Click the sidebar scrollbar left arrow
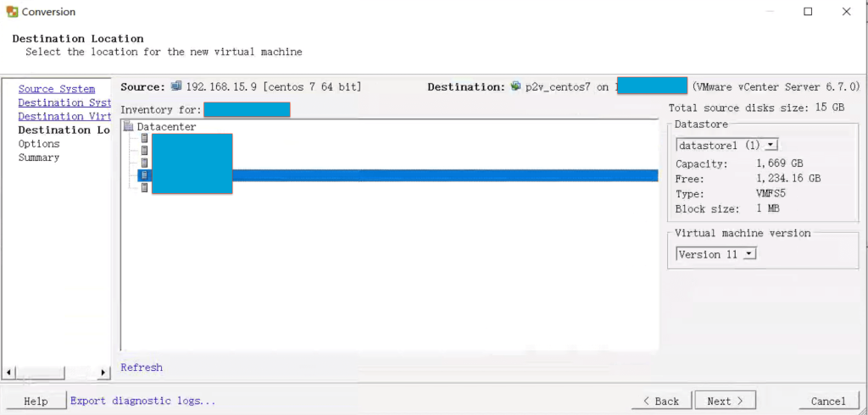 click(8, 373)
